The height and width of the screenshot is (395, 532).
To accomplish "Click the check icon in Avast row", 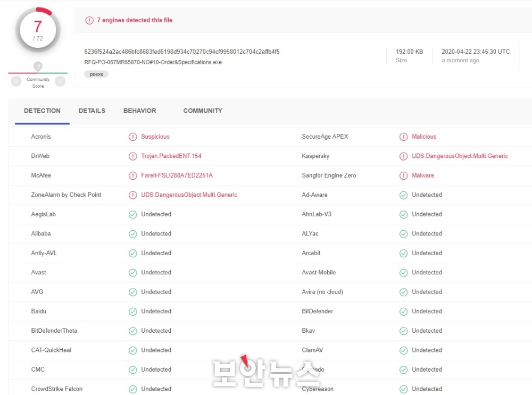I will tap(132, 273).
